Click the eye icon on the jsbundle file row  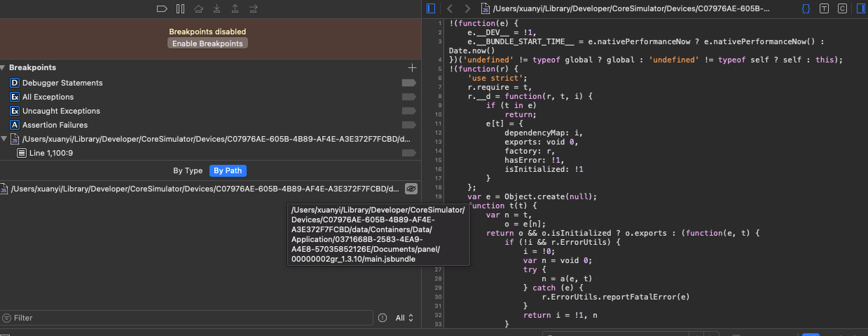[411, 188]
